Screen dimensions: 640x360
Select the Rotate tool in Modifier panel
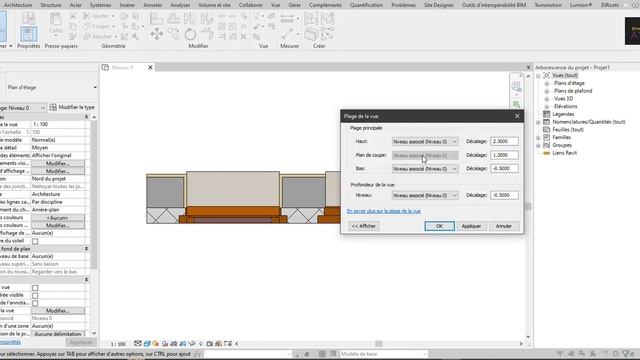[x=190, y=34]
